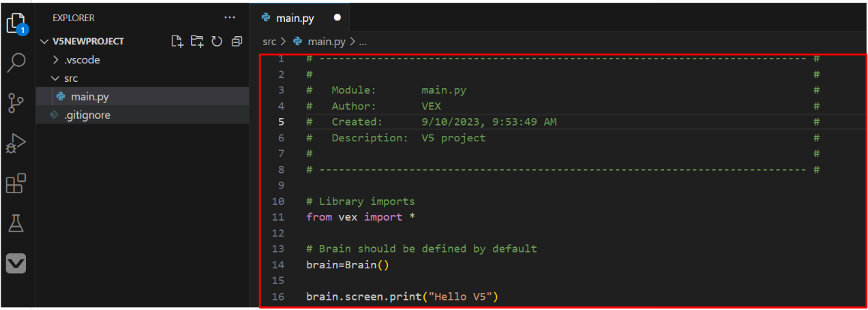Viewport: 868px width, 310px height.
Task: Click the unsaved dot on main.py tab
Action: pos(337,18)
